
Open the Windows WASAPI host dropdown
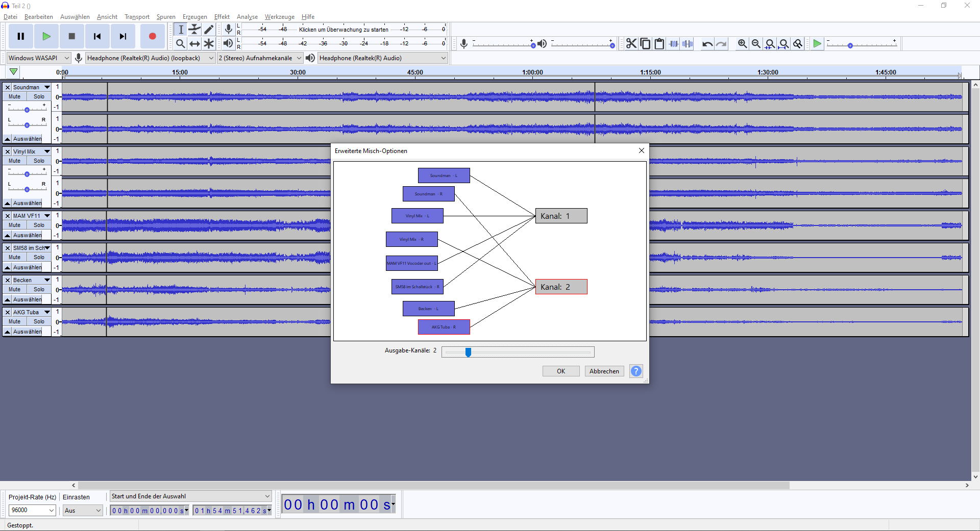click(39, 58)
